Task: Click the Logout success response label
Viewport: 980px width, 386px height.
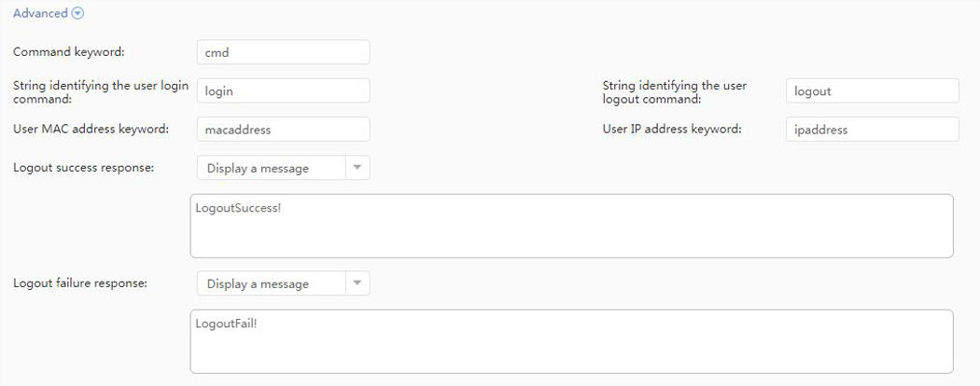Action: pos(83,167)
